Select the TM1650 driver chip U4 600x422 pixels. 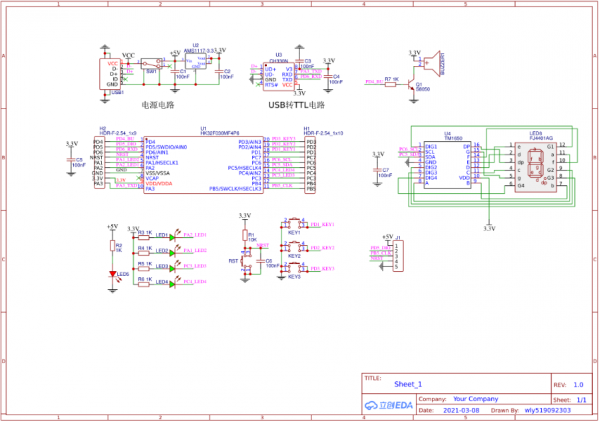coord(447,163)
